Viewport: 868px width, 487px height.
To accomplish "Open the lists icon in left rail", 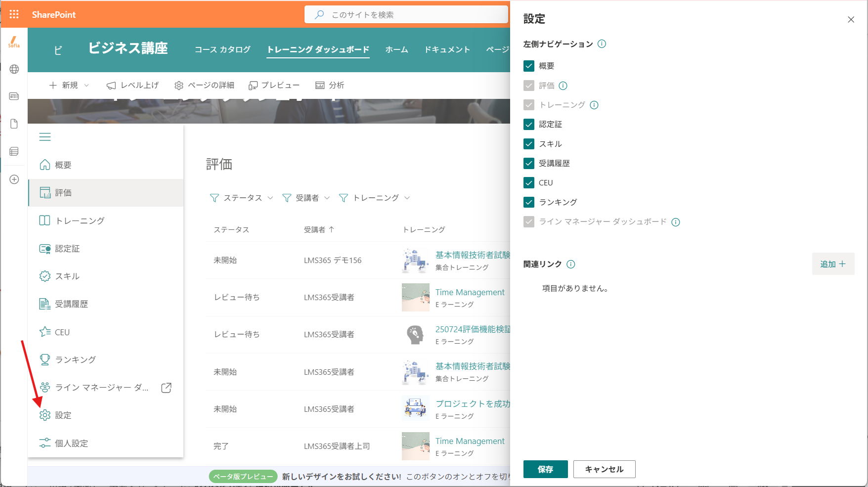I will click(14, 151).
